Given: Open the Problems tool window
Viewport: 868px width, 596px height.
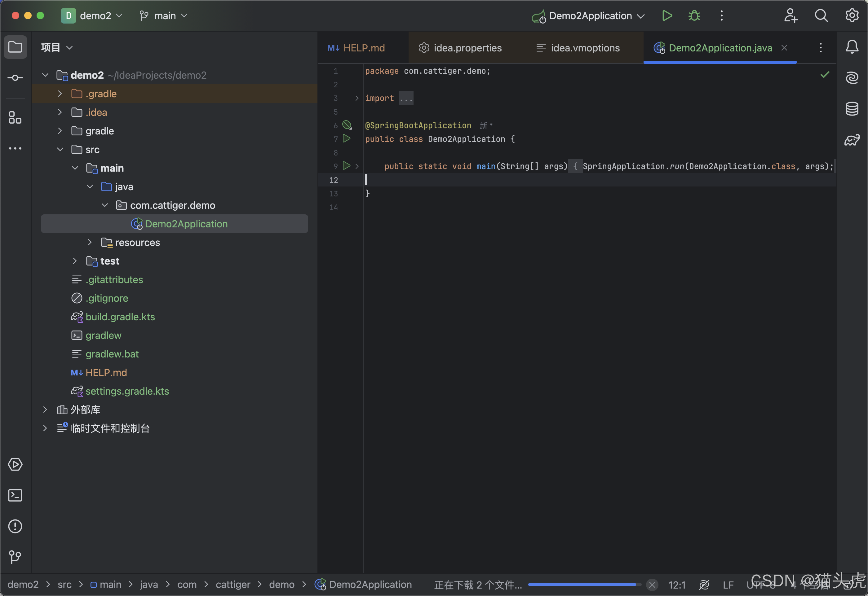Looking at the screenshot, I should point(15,527).
